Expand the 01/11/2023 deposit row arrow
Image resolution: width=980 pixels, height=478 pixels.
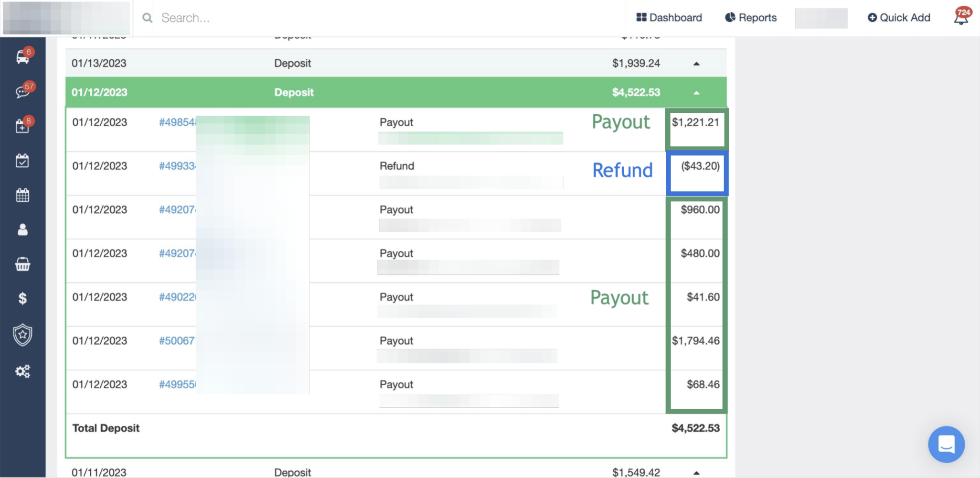[x=696, y=472]
